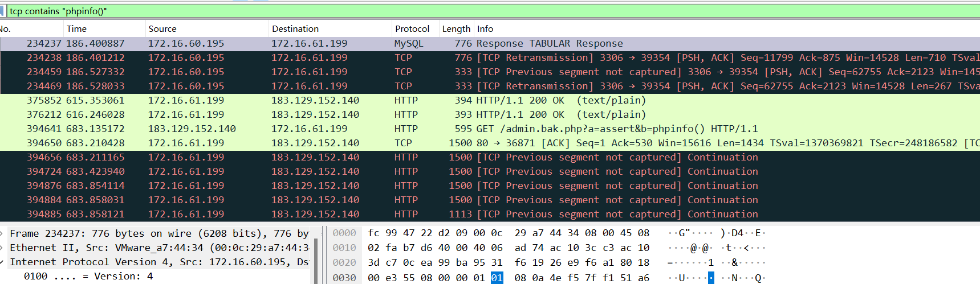Select packet 234459 Previous segment not captured

(x=490, y=72)
